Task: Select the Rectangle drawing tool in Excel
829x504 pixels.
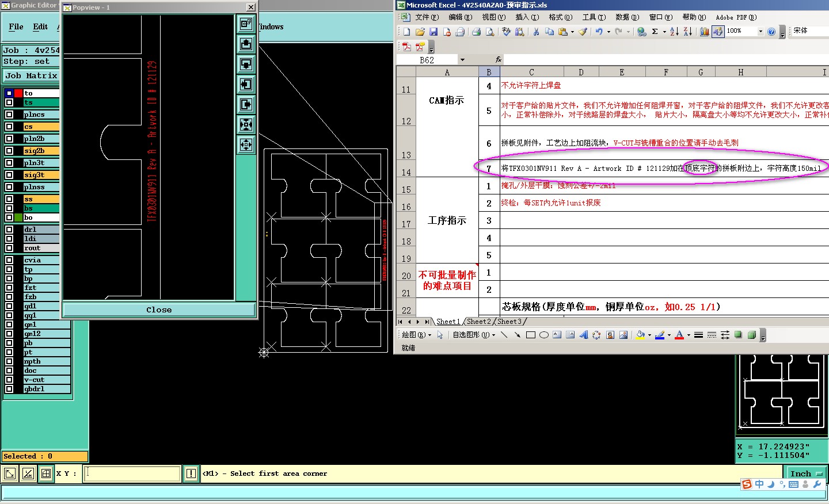Action: [x=531, y=335]
